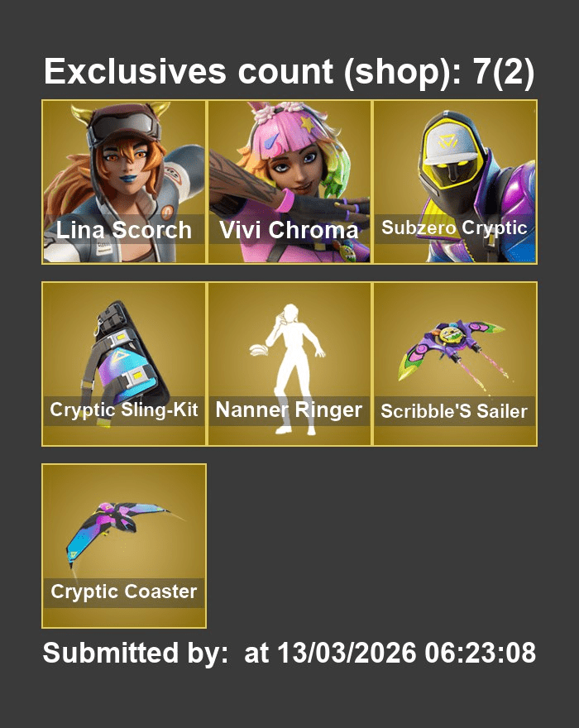Click the Vivi Chroma name label
Viewport: 579px width, 728px height.
point(289,230)
